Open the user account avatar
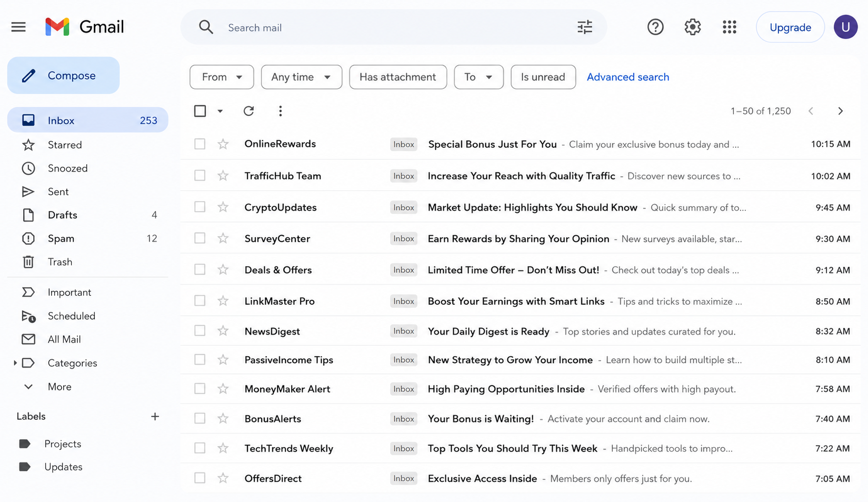The width and height of the screenshot is (868, 502). [845, 27]
